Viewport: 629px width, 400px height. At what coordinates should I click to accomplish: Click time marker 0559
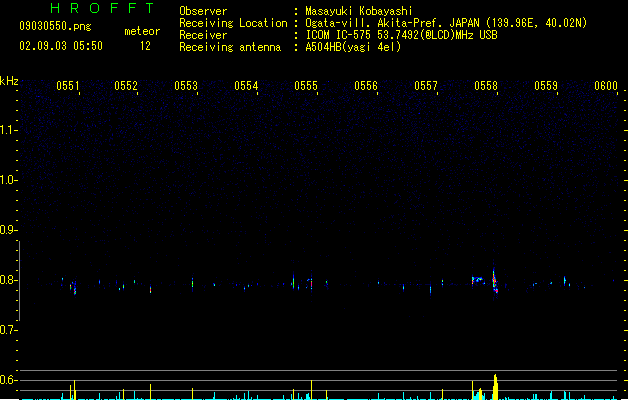click(x=546, y=86)
